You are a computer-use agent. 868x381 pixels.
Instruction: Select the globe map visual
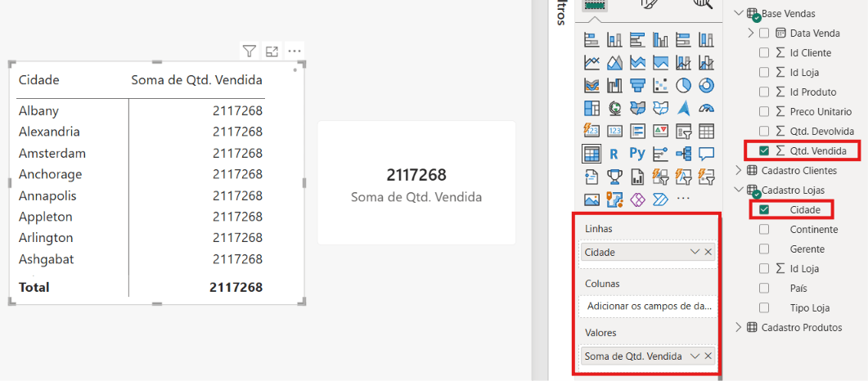coord(615,108)
